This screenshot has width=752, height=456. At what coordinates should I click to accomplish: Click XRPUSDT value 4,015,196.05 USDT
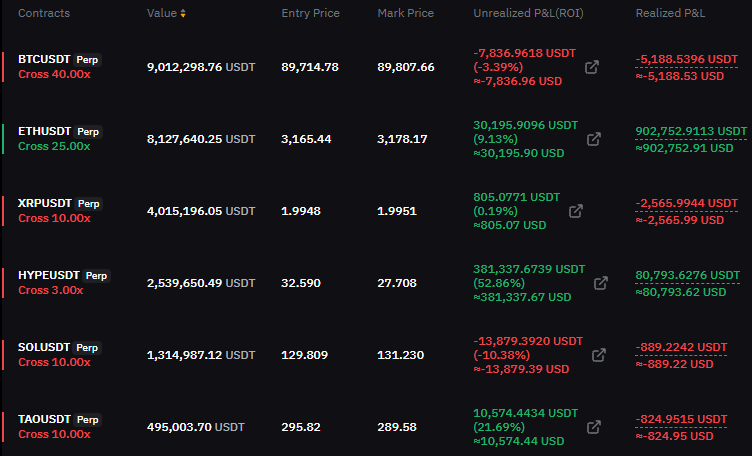pos(201,211)
